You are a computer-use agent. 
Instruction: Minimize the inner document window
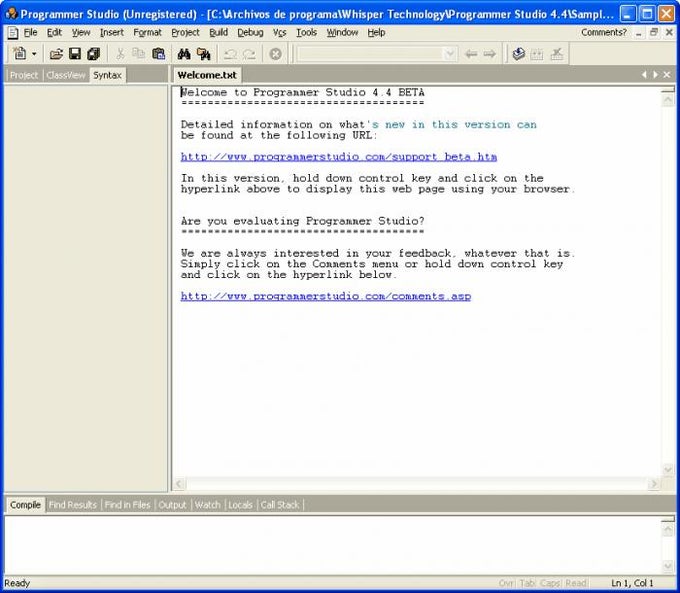pos(639,33)
